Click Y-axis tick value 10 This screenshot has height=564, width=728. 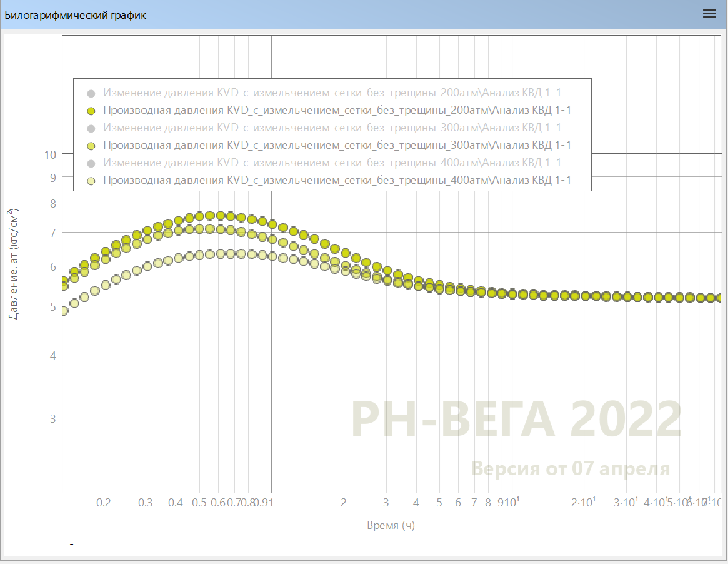click(50, 154)
